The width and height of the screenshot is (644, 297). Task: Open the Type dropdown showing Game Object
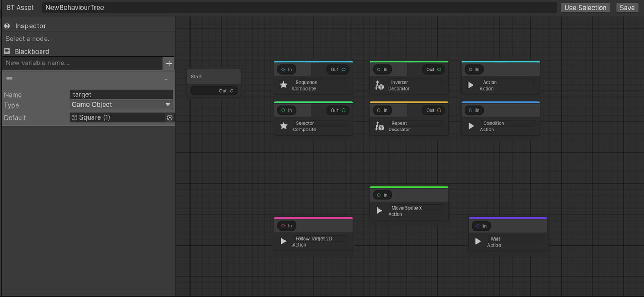121,105
